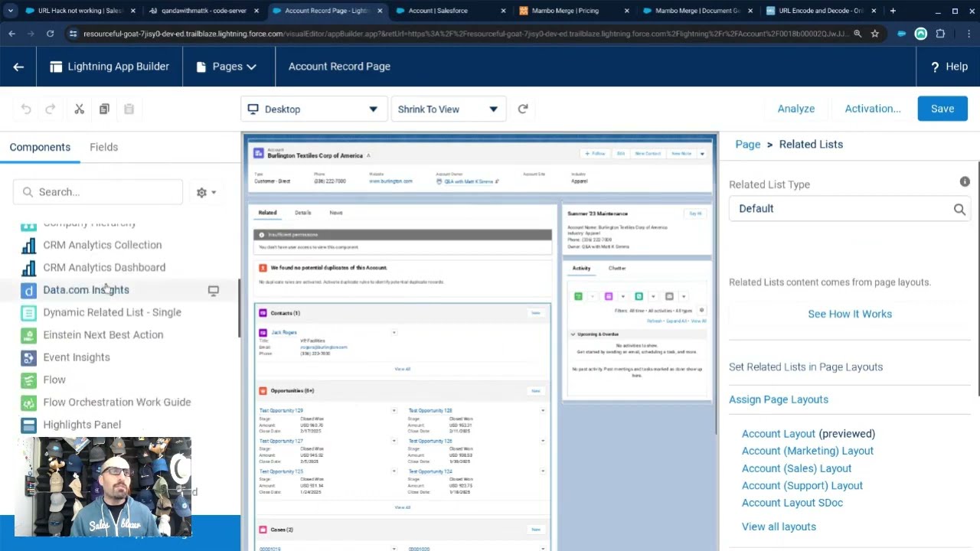Refresh the canvas preview

point(523,109)
